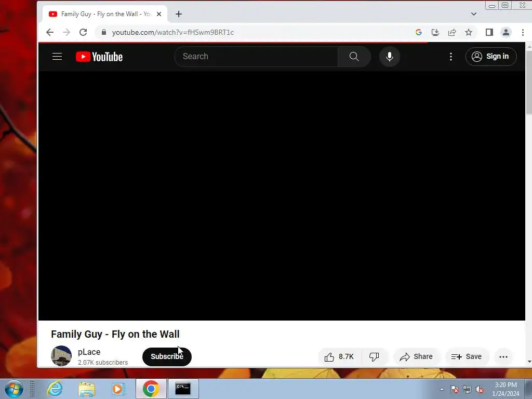Share the Family Guy video
The image size is (532, 399).
coord(416,356)
